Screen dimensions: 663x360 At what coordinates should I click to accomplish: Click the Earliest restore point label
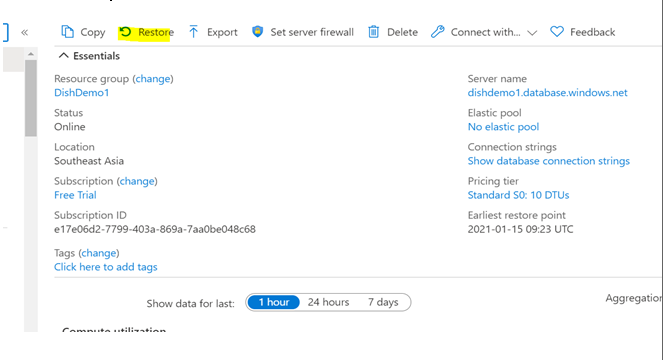[x=517, y=215]
